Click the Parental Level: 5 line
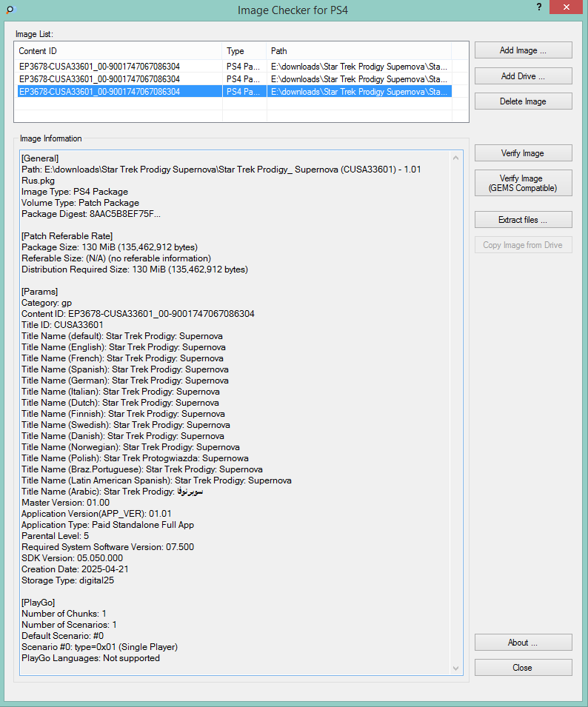The image size is (588, 707). 55,536
